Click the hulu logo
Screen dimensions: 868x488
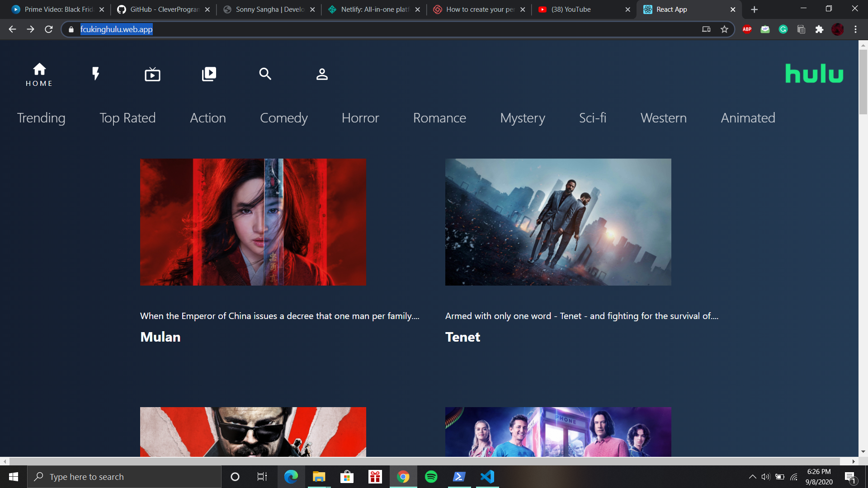click(x=814, y=74)
